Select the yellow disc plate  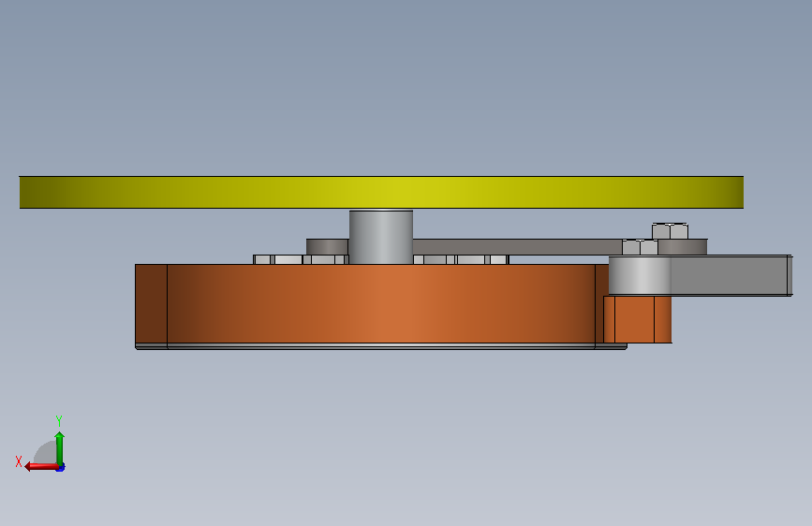(381, 192)
